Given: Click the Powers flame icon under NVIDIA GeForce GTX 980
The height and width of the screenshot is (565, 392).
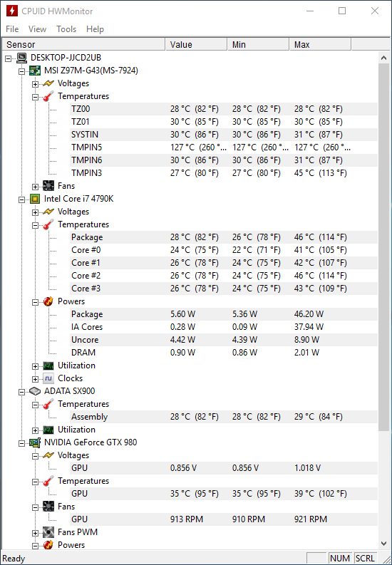Looking at the screenshot, I should pos(48,545).
